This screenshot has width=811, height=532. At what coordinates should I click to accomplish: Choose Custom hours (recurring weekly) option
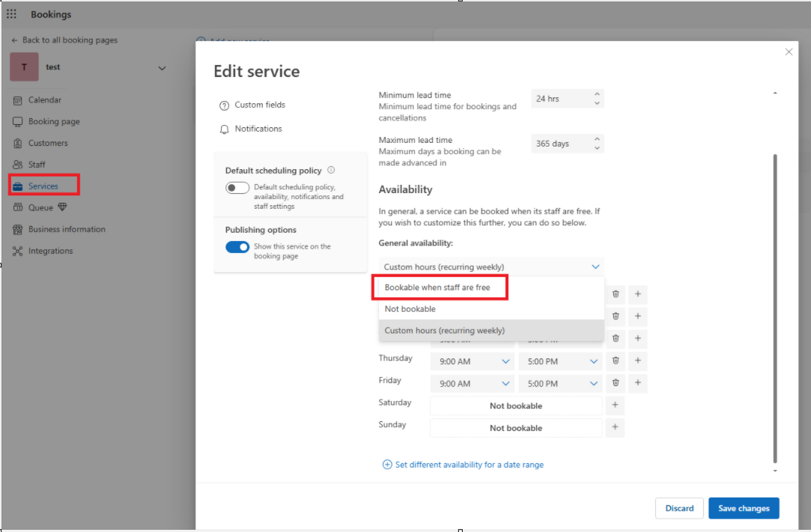click(491, 331)
